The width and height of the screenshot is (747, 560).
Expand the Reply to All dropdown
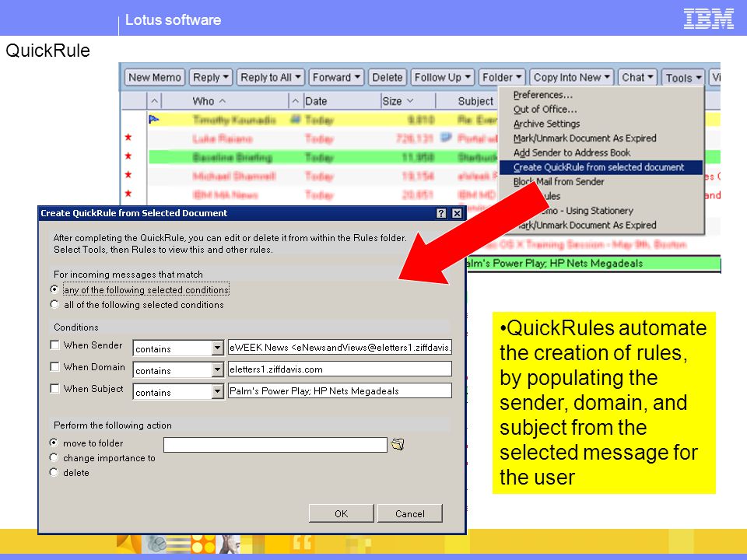(x=298, y=77)
